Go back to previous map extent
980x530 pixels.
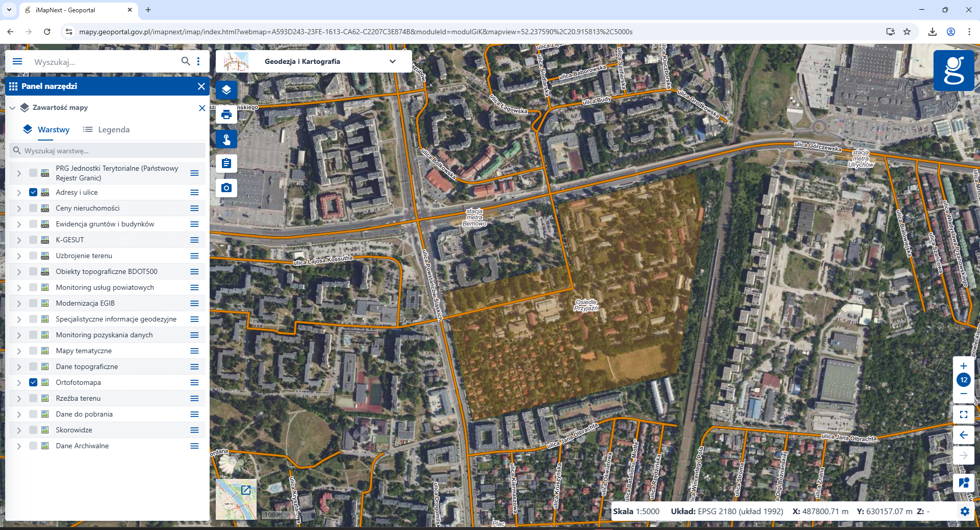pyautogui.click(x=963, y=435)
